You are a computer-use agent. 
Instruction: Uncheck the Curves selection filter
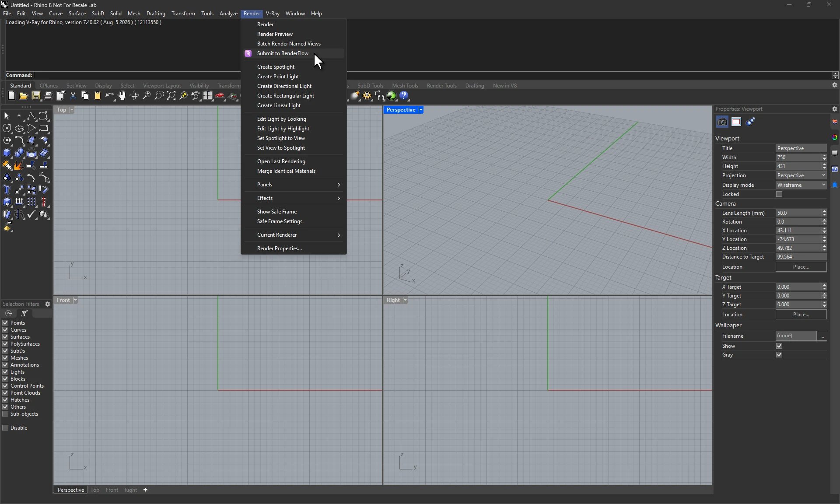6,330
